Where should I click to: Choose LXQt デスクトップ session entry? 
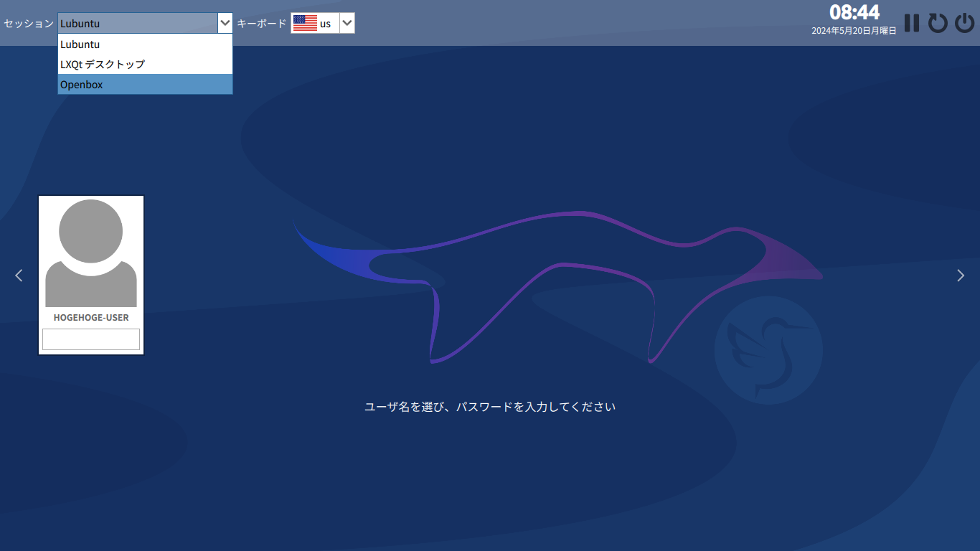146,65
